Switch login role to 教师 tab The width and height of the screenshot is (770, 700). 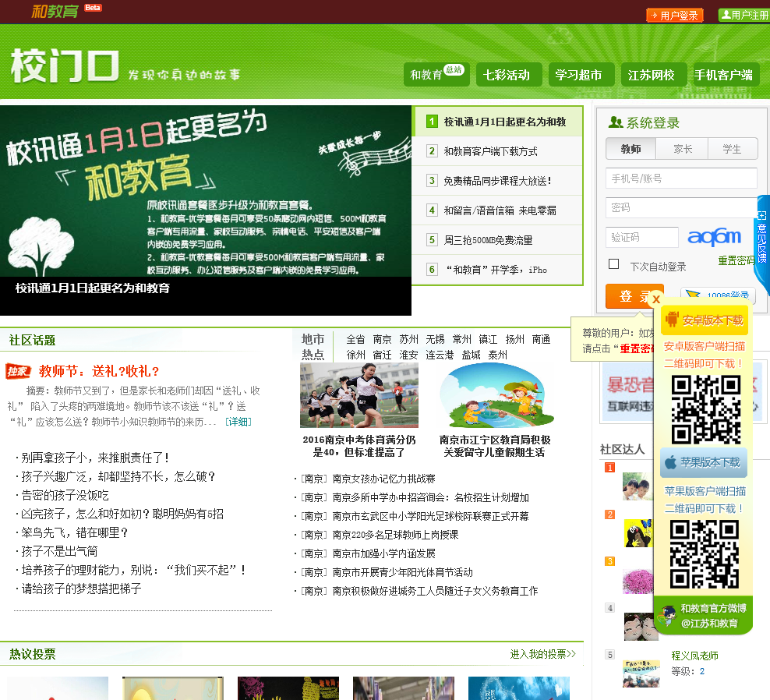[630, 149]
